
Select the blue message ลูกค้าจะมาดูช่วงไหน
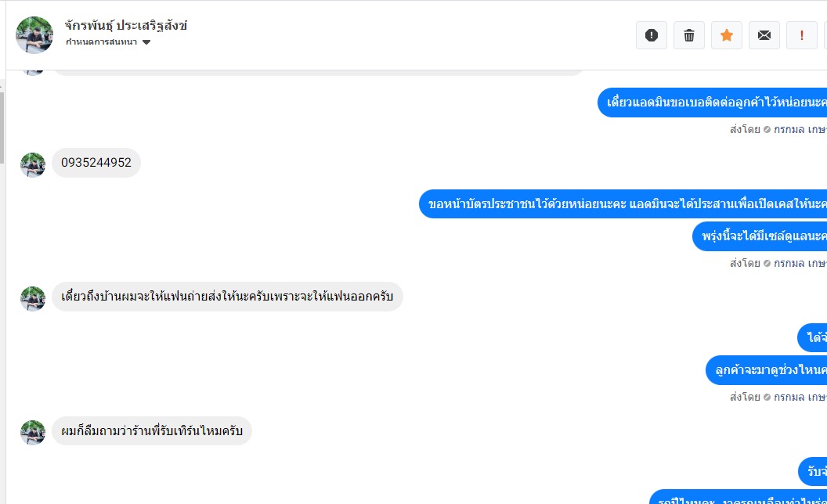pos(767,370)
